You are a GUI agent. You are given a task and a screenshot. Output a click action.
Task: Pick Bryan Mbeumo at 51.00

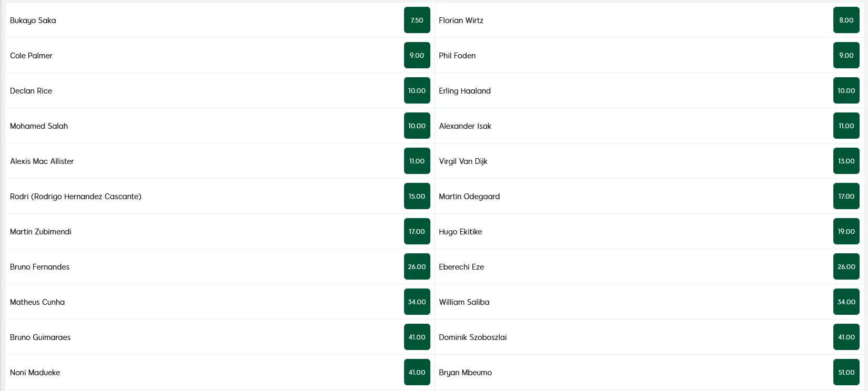846,372
